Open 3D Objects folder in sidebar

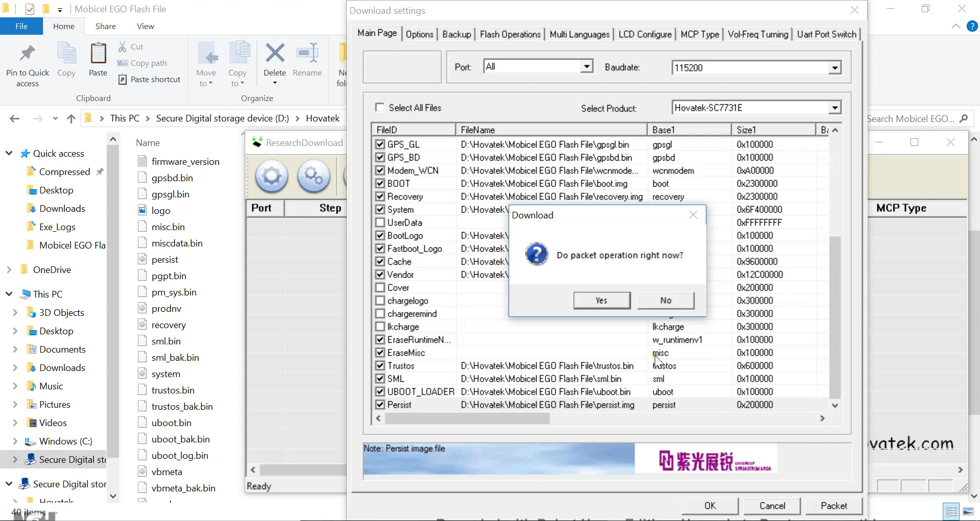click(61, 313)
